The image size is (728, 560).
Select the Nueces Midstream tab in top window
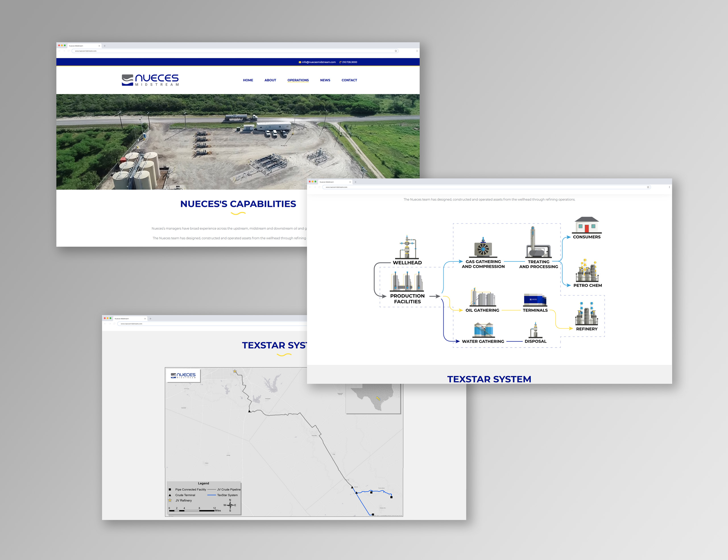(x=84, y=46)
